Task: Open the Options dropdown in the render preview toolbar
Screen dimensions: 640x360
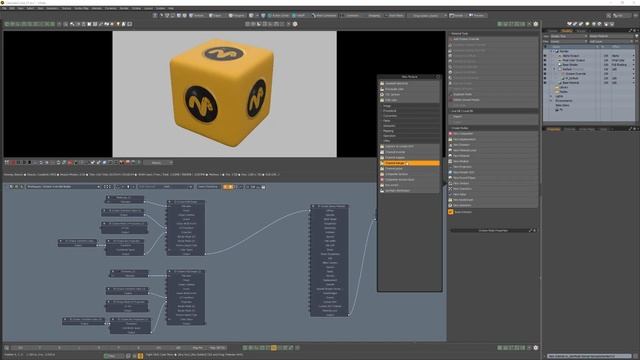Action: (x=158, y=162)
